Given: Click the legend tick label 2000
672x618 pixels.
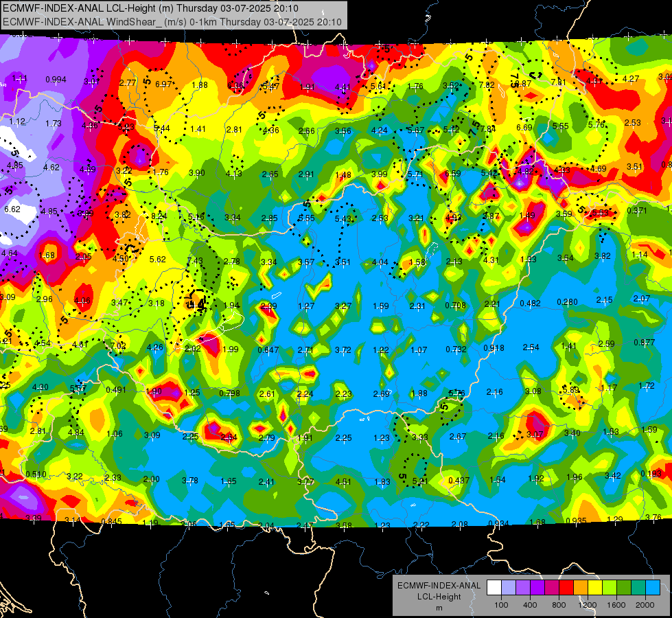Looking at the screenshot, I should 645,605.
